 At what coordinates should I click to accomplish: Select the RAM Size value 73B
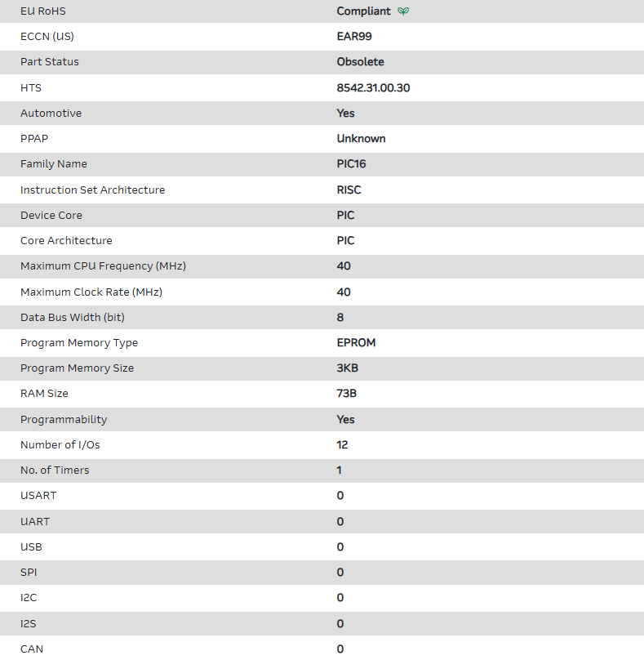[x=346, y=394]
